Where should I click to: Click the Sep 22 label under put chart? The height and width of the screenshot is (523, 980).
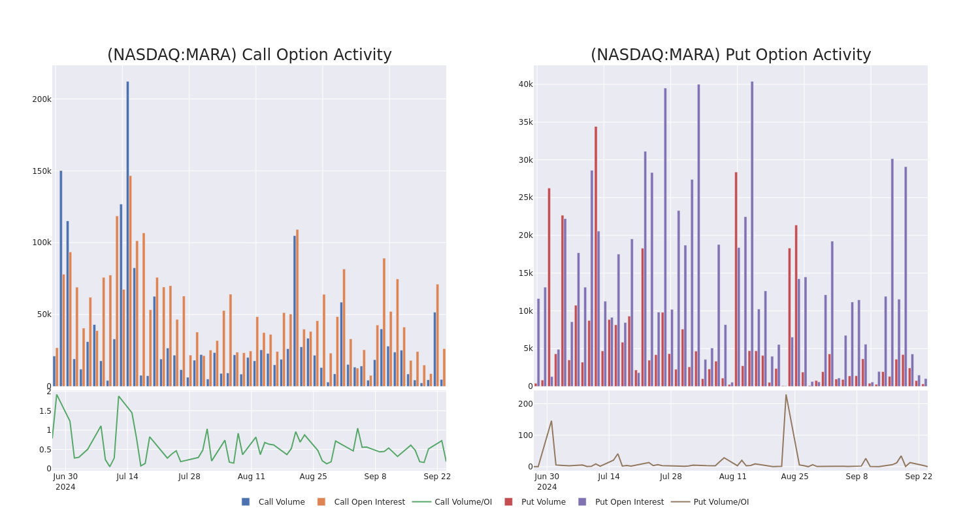click(919, 477)
